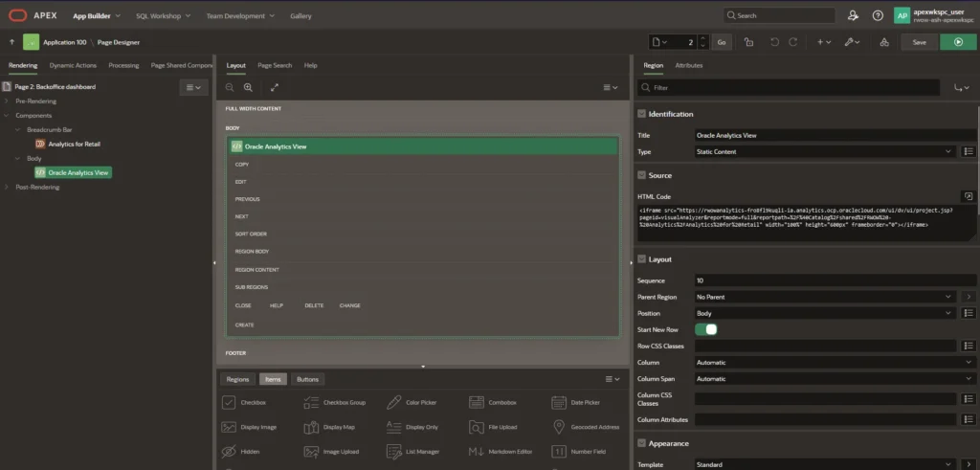
Task: Open the Parent Region dropdown
Action: [824, 297]
